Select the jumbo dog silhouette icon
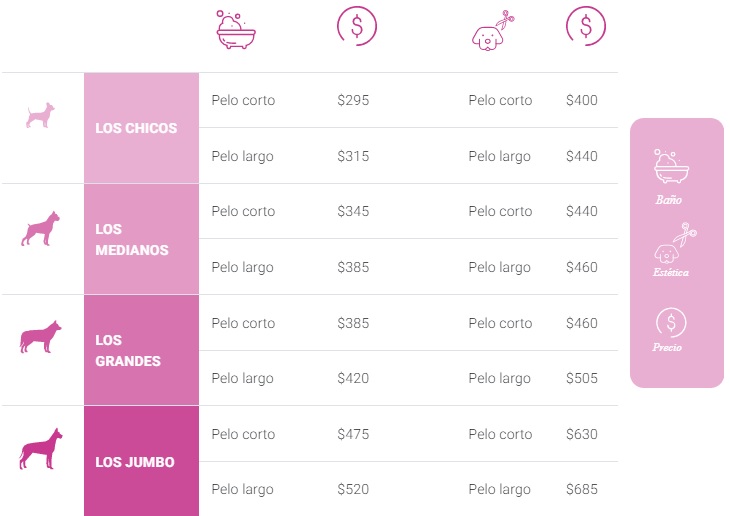This screenshot has height=516, width=730. click(41, 448)
